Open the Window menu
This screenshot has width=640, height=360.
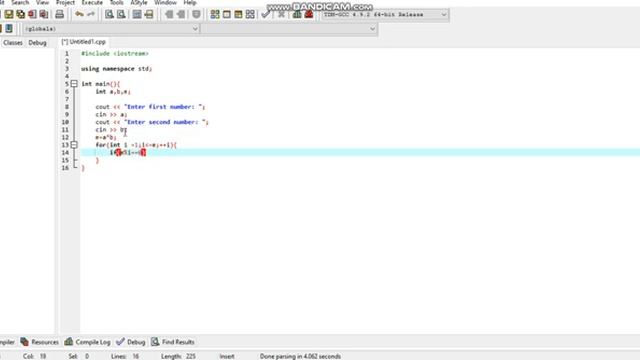point(165,2)
